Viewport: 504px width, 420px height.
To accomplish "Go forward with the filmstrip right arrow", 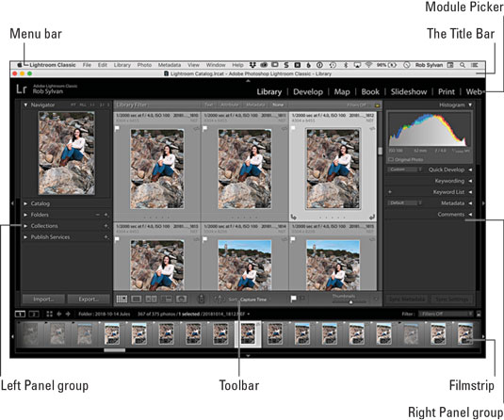I will point(68,314).
